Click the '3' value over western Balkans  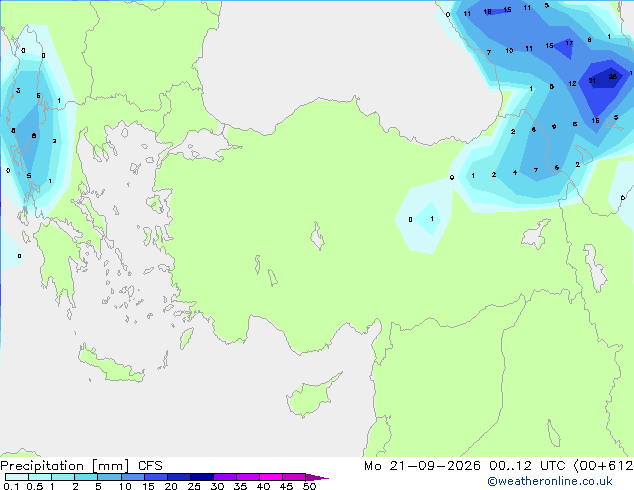click(x=18, y=91)
